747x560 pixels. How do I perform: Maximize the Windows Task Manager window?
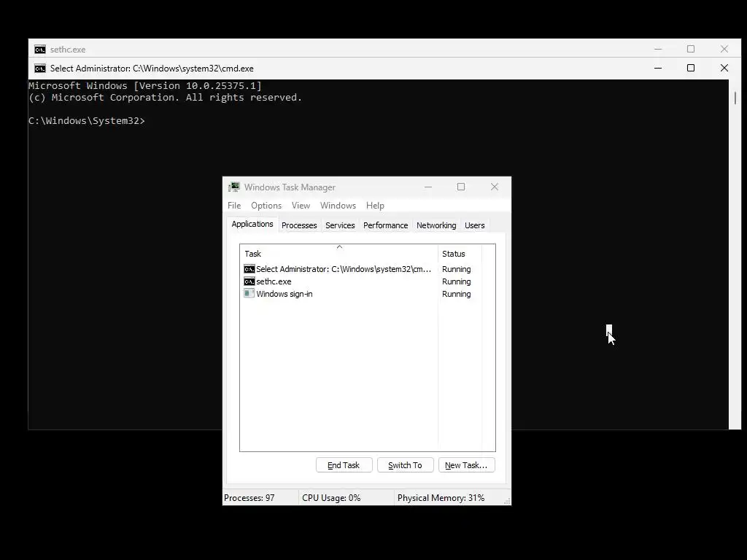point(461,187)
